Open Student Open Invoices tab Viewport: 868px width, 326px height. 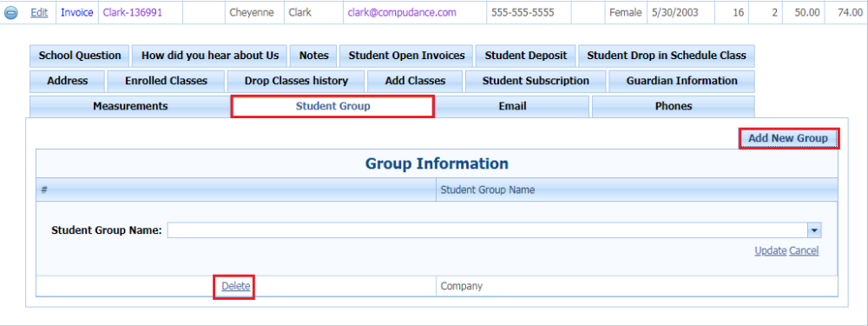point(406,56)
